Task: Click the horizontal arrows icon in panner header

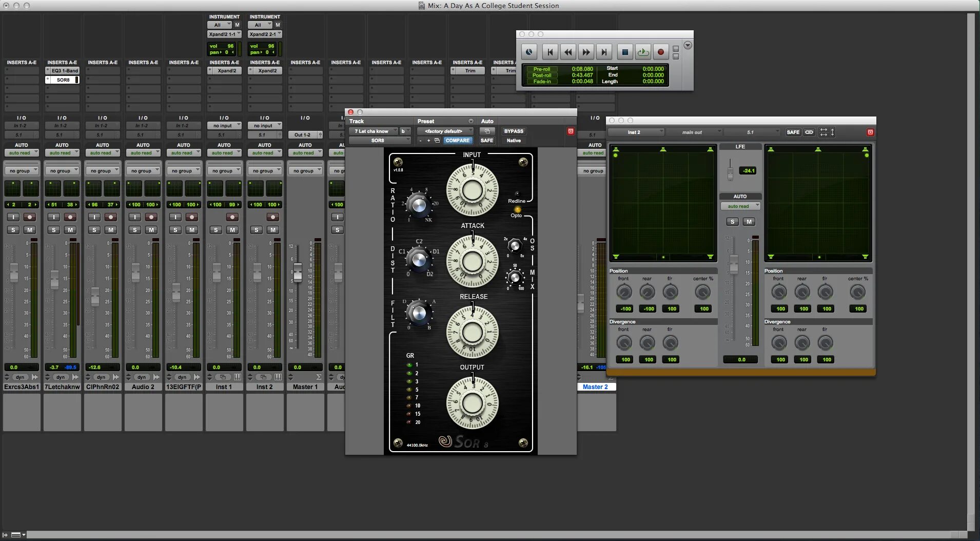Action: (824, 132)
